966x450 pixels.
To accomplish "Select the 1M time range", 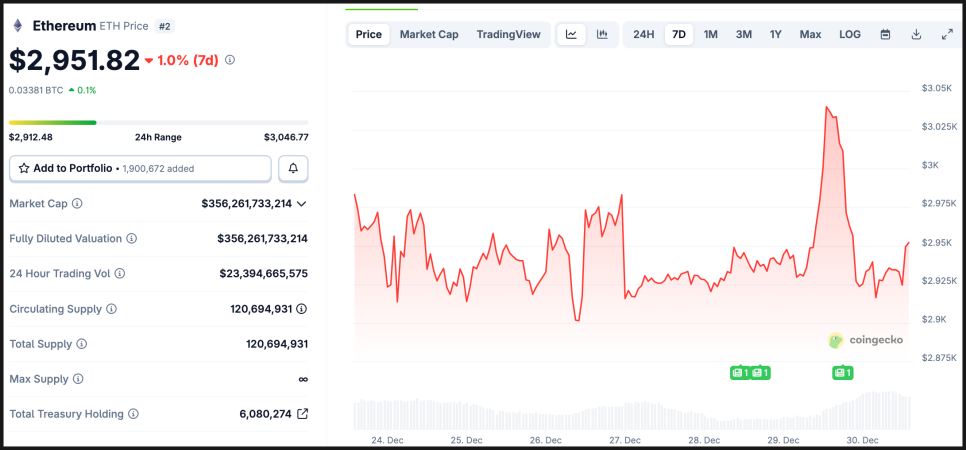I will 710,34.
